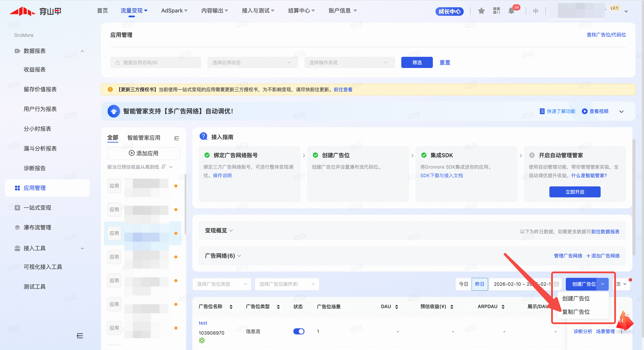The width and height of the screenshot is (644, 350).
Task: Click the sidebar collapse icon at bottom left
Action: 80,336
